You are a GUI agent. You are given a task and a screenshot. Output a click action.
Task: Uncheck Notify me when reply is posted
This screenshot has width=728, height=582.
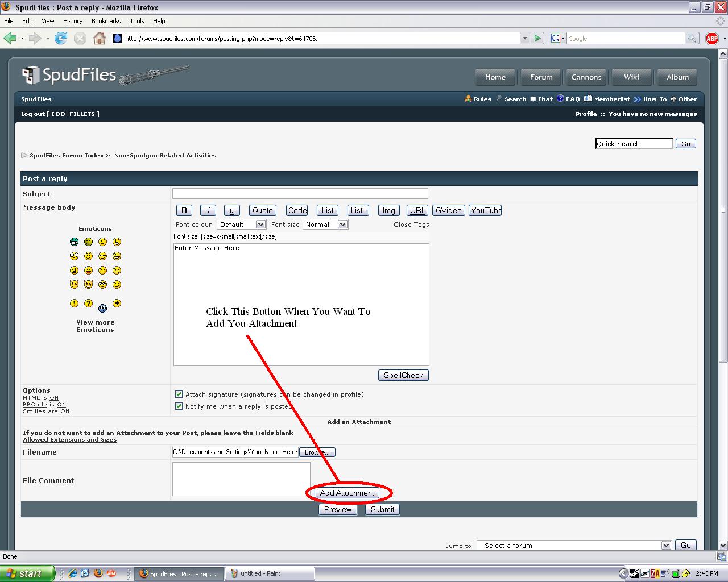pyautogui.click(x=179, y=406)
